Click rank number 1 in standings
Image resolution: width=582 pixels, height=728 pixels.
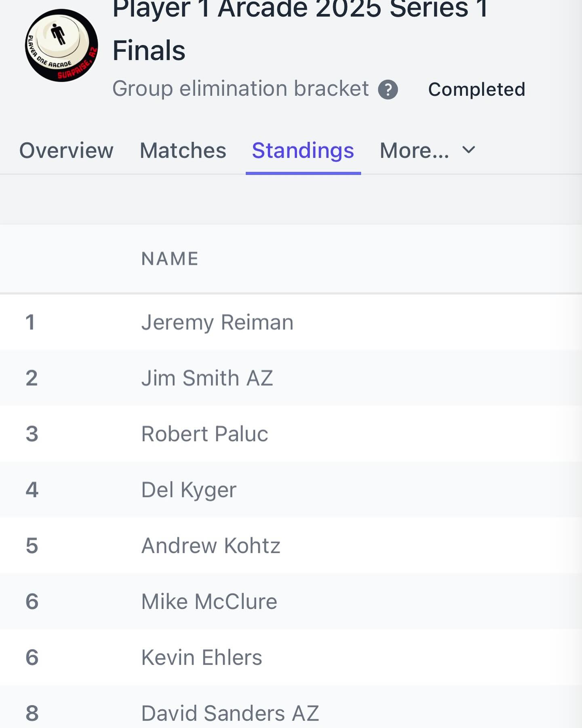30,322
